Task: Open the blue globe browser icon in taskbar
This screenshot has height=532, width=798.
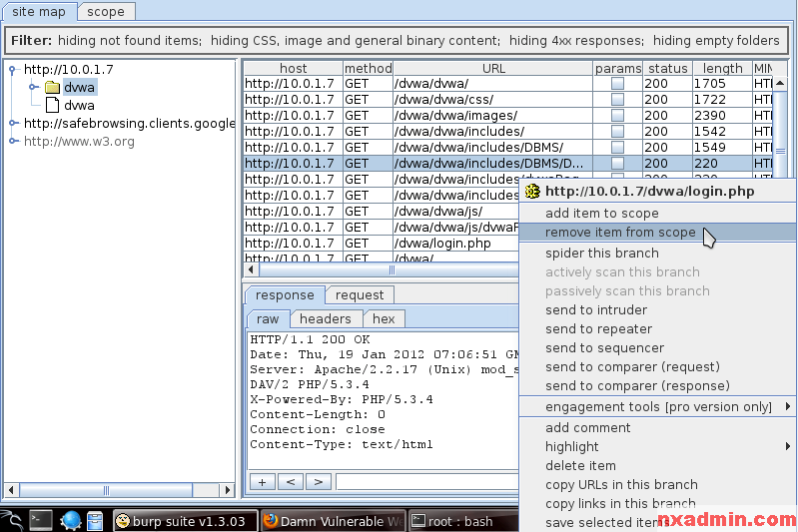Action: point(70,520)
